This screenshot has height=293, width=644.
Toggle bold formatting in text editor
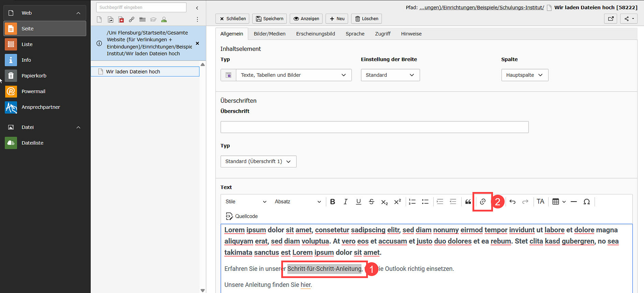click(333, 202)
